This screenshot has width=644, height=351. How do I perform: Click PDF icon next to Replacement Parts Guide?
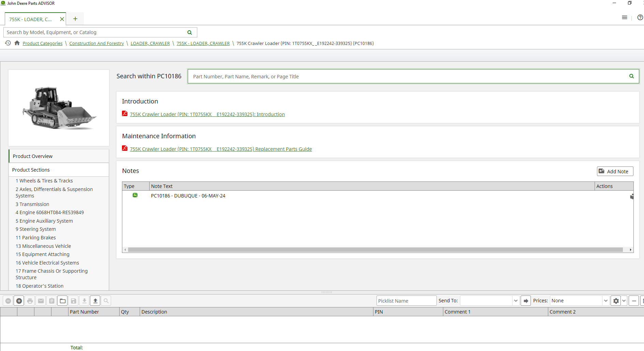tap(125, 148)
